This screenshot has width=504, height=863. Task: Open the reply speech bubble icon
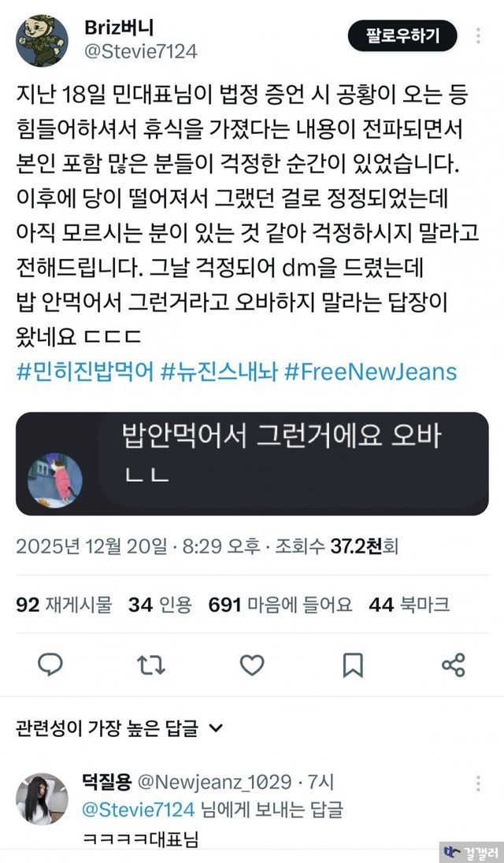point(50,665)
